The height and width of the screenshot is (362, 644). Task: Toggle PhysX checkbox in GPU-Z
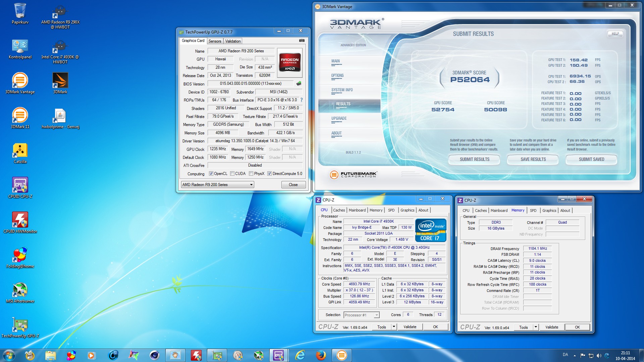coord(251,174)
